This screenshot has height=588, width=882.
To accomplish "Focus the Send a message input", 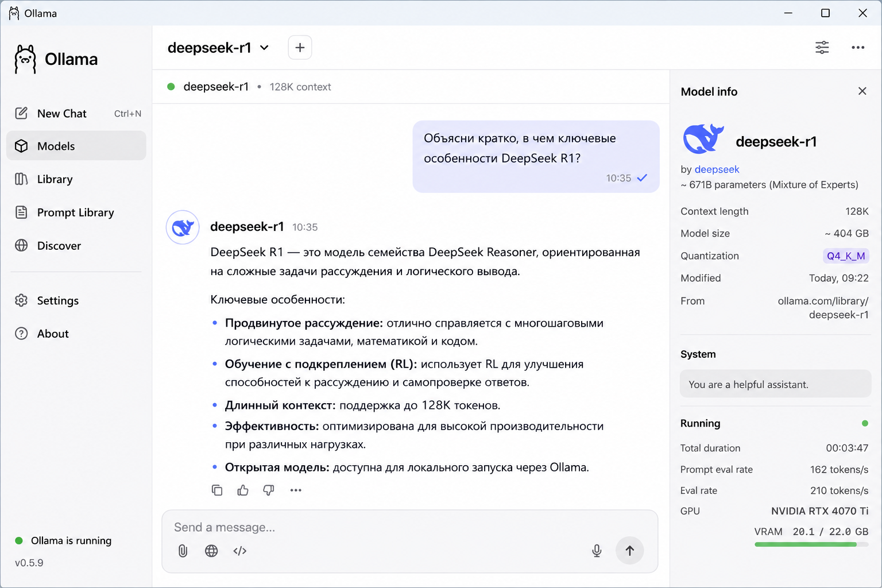I will (x=409, y=527).
